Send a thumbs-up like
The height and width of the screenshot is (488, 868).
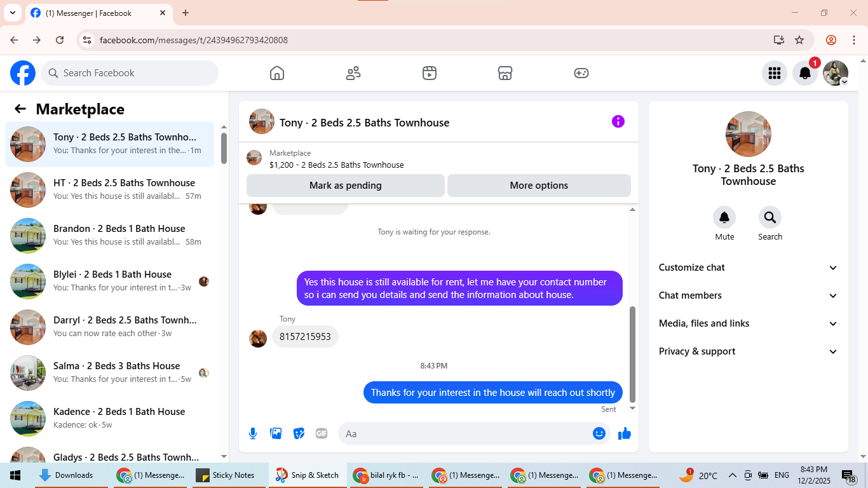coord(625,433)
